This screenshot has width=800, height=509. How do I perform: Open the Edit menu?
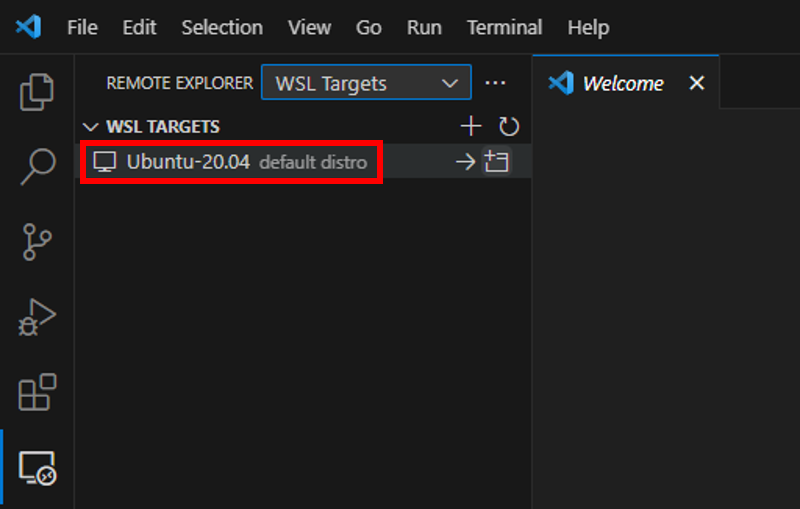pyautogui.click(x=139, y=28)
